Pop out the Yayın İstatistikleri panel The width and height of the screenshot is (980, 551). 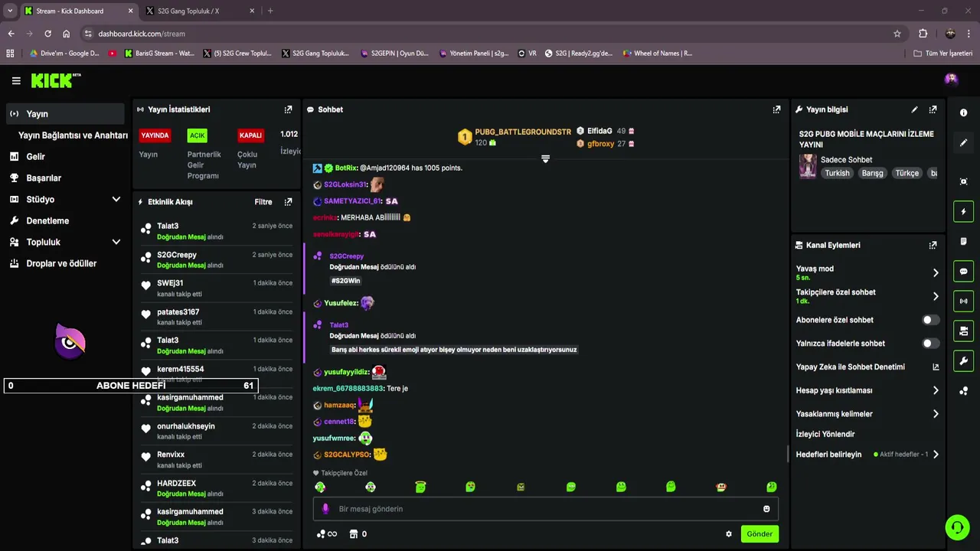(x=288, y=109)
